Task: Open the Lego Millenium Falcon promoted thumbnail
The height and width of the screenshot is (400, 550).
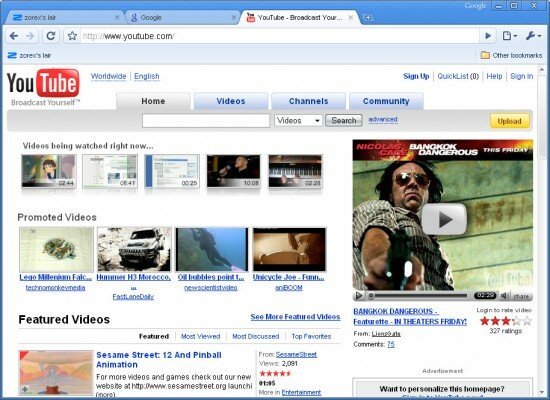Action: [x=56, y=249]
